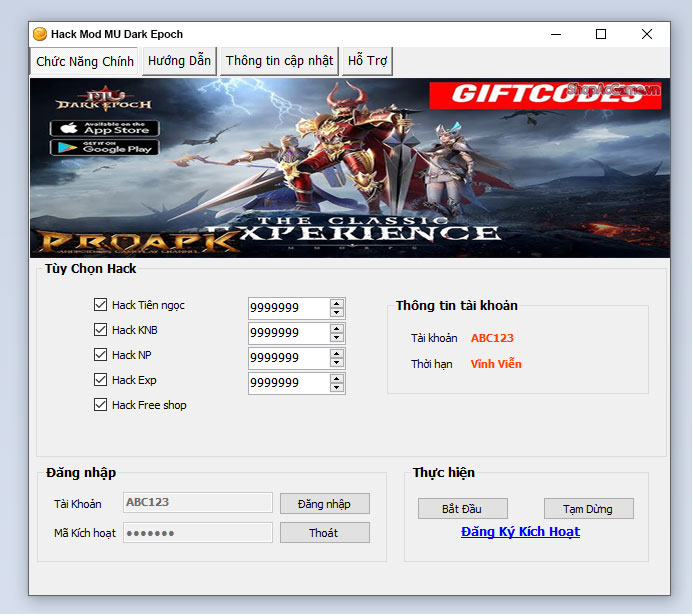Uncheck the Hack Free shop option
Image resolution: width=693 pixels, height=616 pixels.
tap(100, 405)
